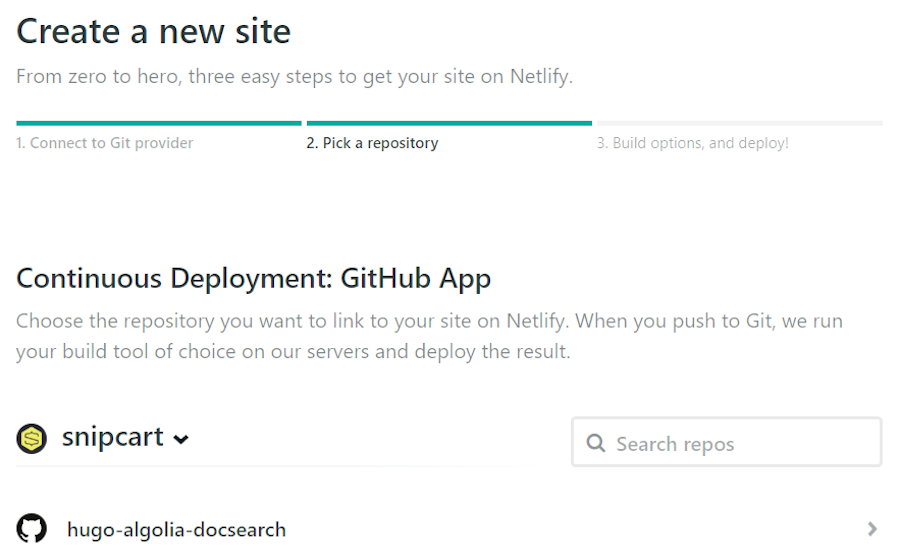
Task: Select step 2 Pick a repository
Action: point(372,143)
